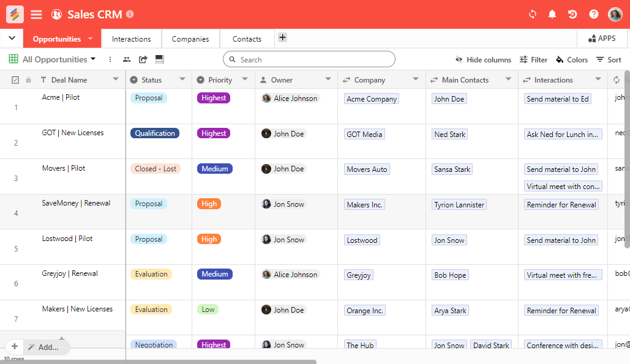Expand the Status column dropdown menu
The image size is (630, 364).
[x=182, y=80]
